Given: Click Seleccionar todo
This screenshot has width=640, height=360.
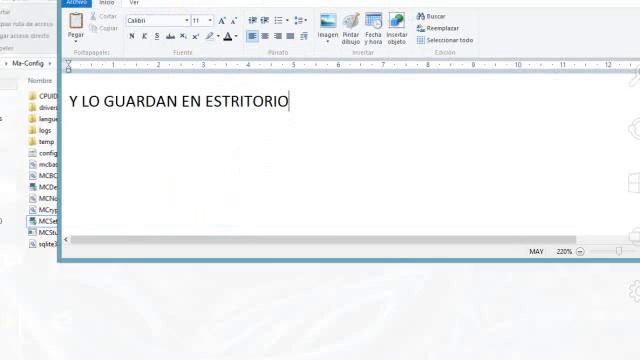Looking at the screenshot, I should 445,40.
